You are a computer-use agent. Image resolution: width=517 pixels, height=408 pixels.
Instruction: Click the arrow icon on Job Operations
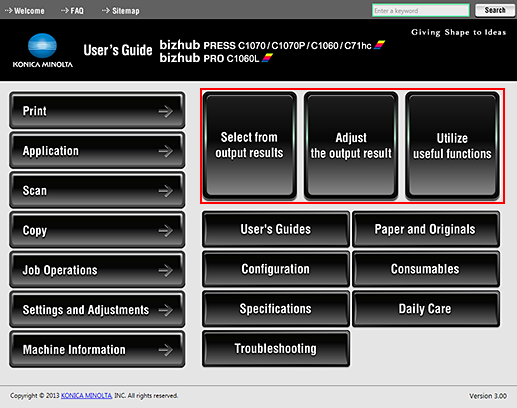(x=166, y=270)
